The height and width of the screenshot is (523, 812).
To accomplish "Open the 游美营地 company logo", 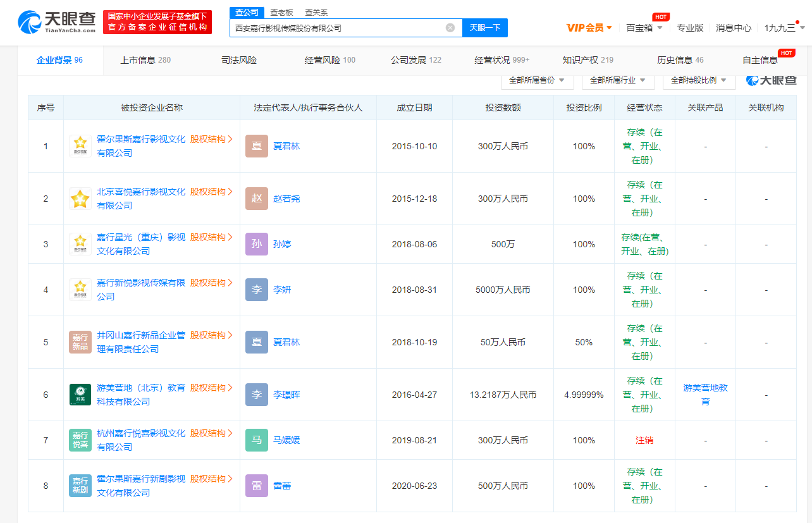I will tap(80, 395).
